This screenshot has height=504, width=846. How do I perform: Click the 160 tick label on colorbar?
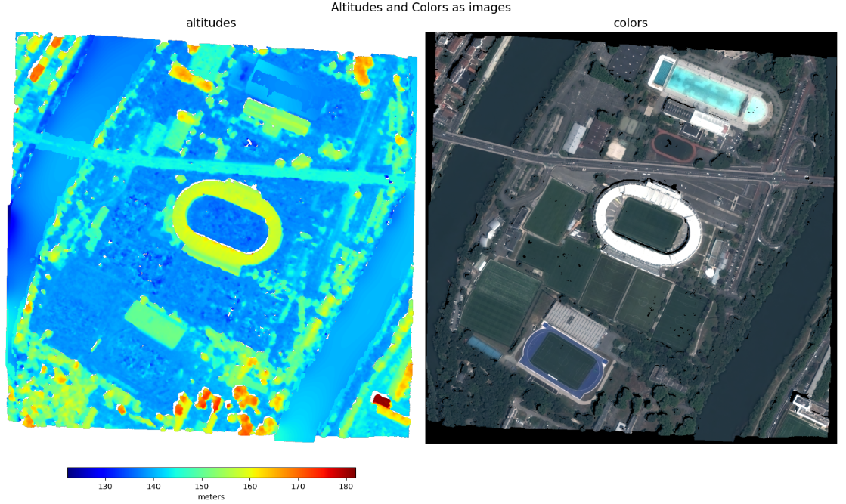tap(249, 486)
